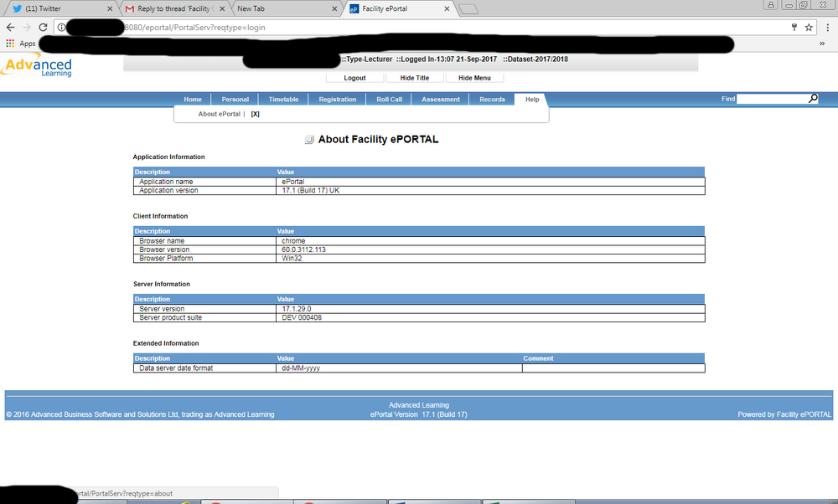
Task: Click the 'chrome' browser name value
Action: [x=293, y=241]
